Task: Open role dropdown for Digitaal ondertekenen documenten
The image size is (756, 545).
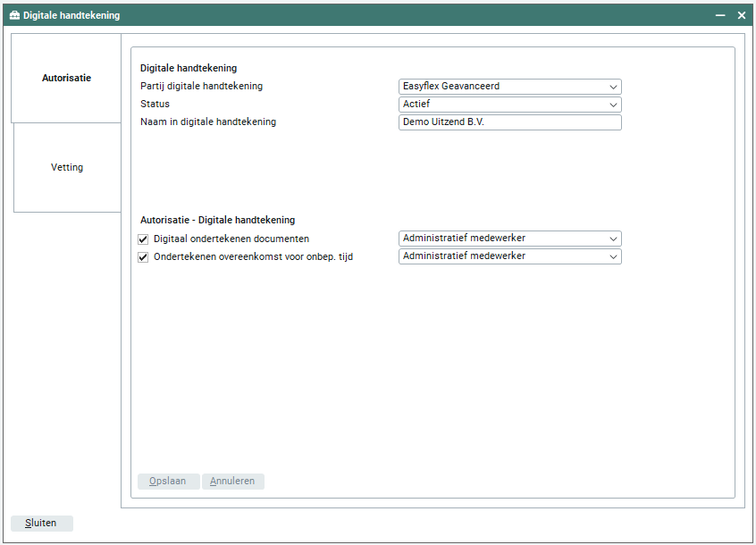Action: click(x=509, y=239)
